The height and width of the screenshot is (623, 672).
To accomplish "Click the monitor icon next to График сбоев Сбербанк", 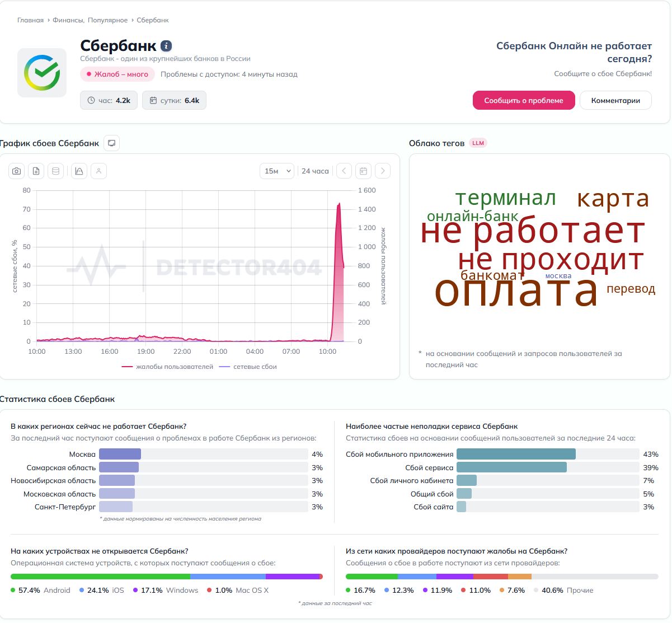I will pos(111,143).
